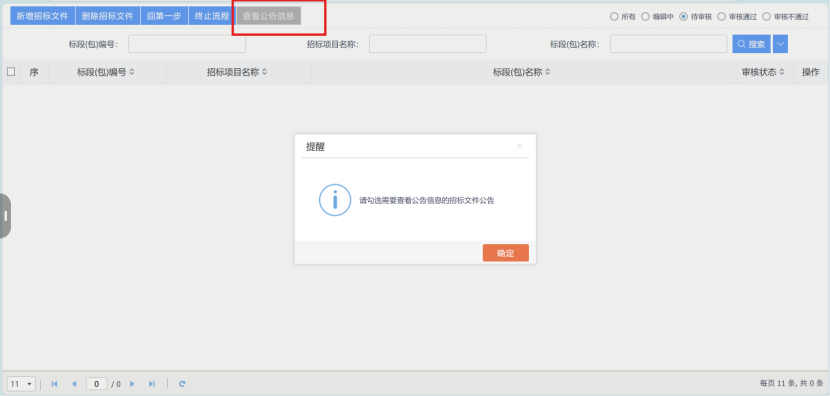
Task: Expand advanced search arrow next to 搜索
Action: [x=780, y=44]
